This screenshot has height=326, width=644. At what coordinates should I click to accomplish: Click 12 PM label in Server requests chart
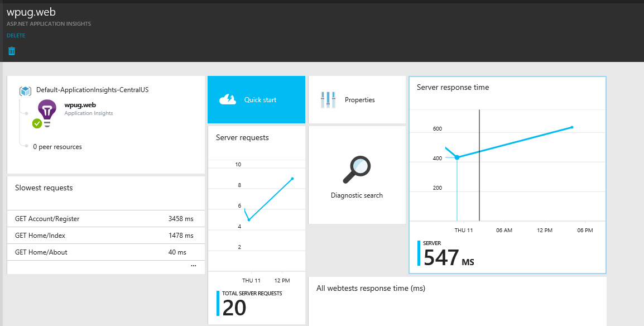(282, 281)
